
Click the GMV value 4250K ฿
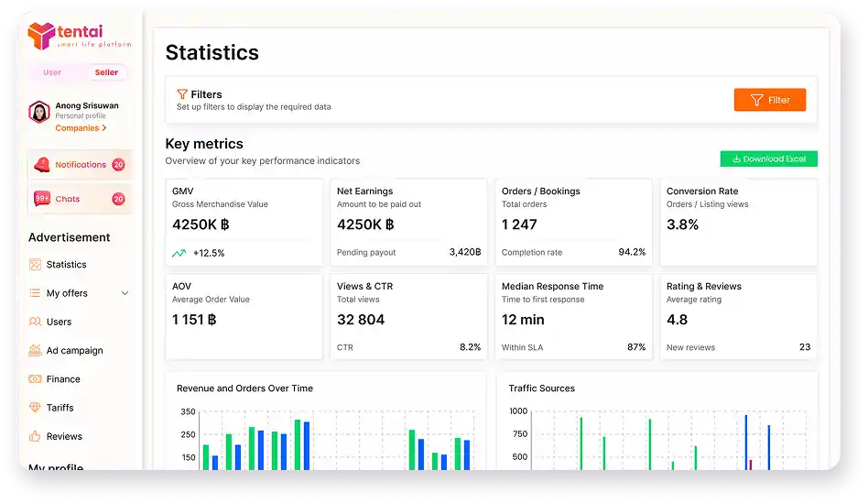point(201,224)
